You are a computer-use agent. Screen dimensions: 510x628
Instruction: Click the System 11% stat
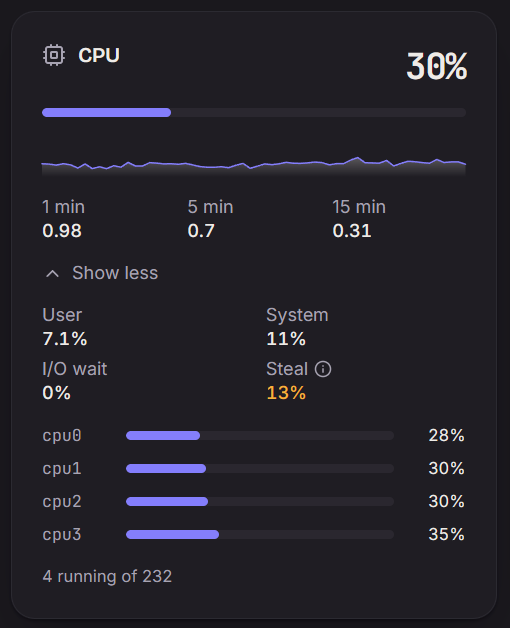tap(297, 327)
